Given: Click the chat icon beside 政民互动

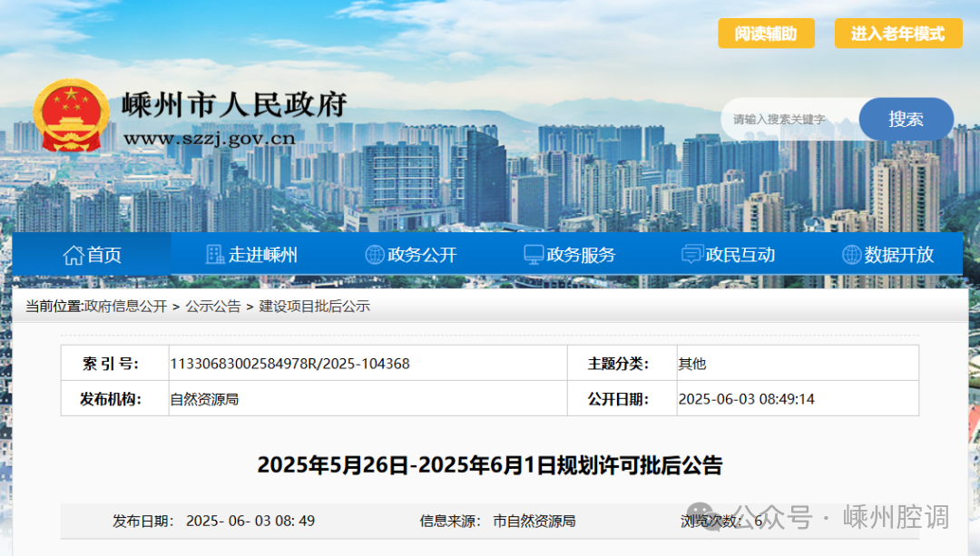Looking at the screenshot, I should [692, 255].
